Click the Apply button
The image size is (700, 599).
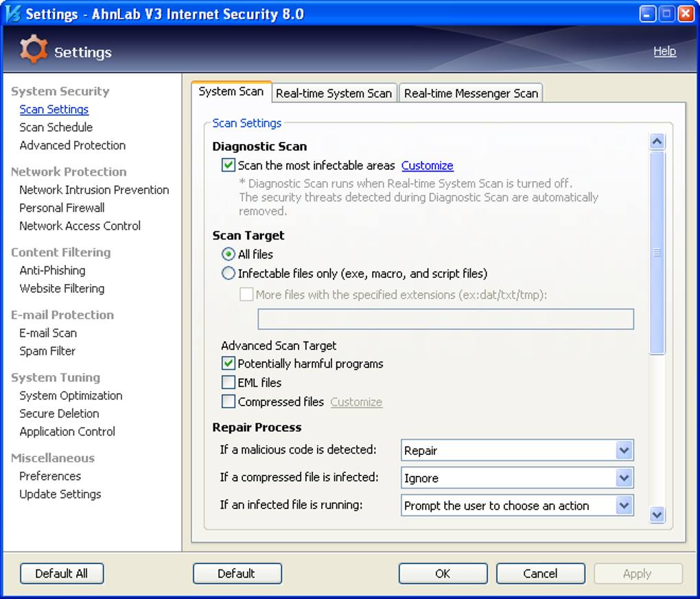[638, 574]
